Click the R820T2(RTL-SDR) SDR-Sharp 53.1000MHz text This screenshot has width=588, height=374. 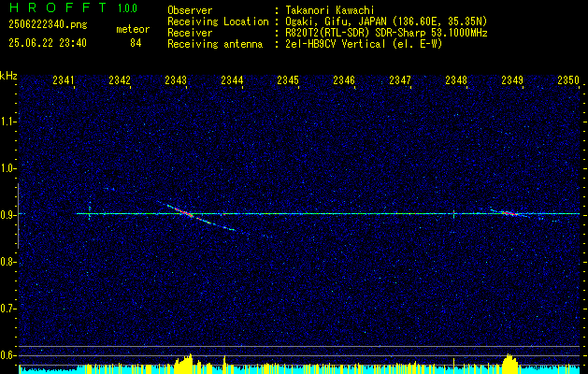(386, 33)
